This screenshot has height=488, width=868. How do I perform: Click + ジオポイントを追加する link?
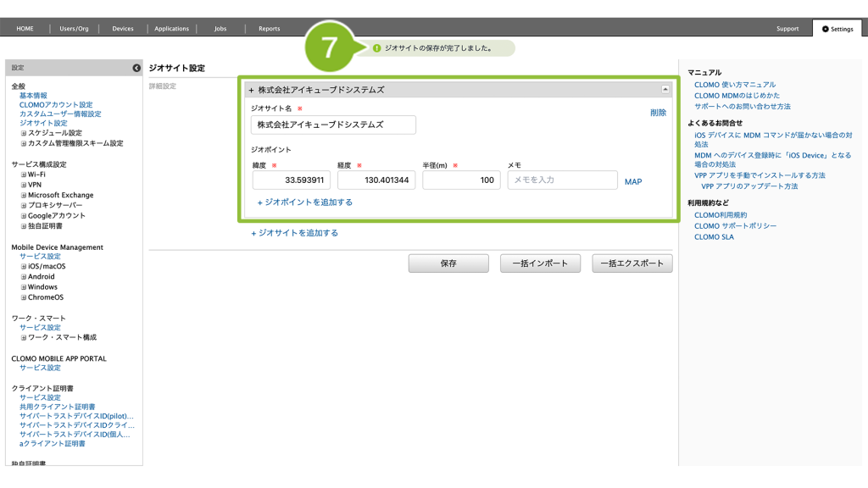click(x=304, y=202)
